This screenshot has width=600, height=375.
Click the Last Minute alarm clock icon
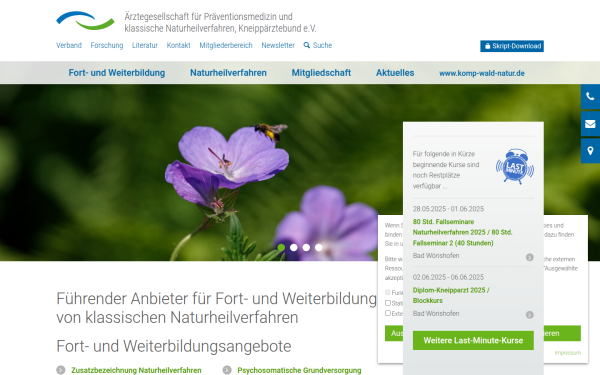click(x=515, y=167)
